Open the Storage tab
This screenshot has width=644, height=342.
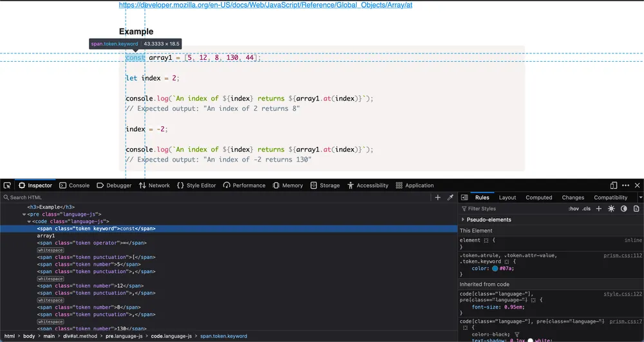click(325, 185)
